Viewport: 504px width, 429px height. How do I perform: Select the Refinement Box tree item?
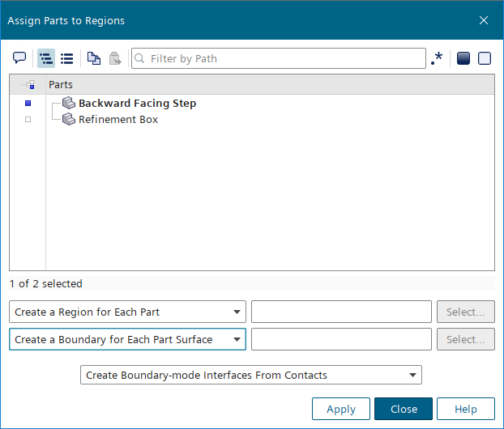click(x=117, y=120)
